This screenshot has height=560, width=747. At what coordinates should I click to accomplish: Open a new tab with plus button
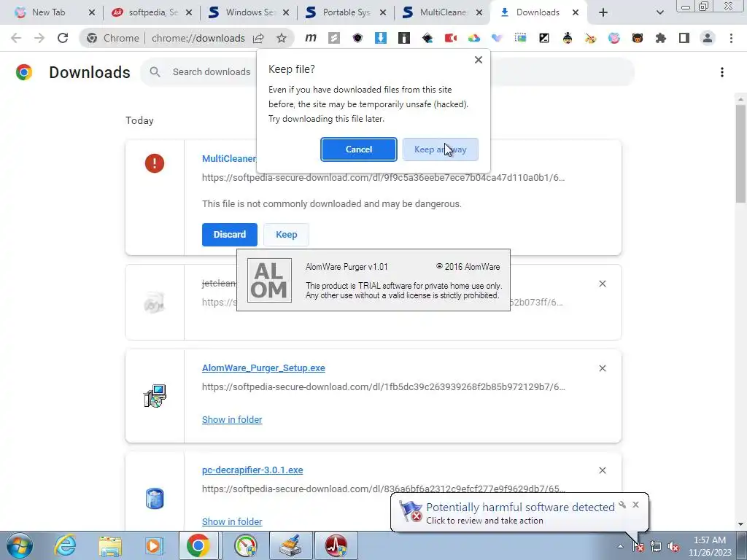pos(603,12)
